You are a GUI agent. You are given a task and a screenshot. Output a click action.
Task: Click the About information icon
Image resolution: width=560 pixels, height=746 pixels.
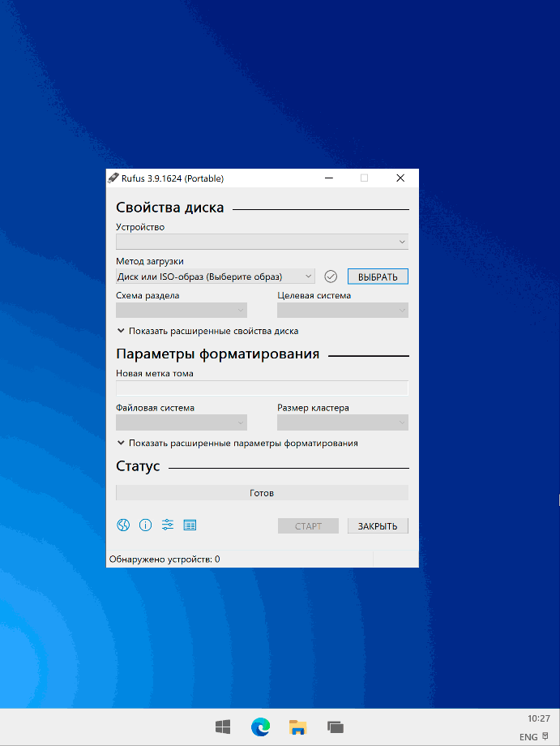[146, 525]
